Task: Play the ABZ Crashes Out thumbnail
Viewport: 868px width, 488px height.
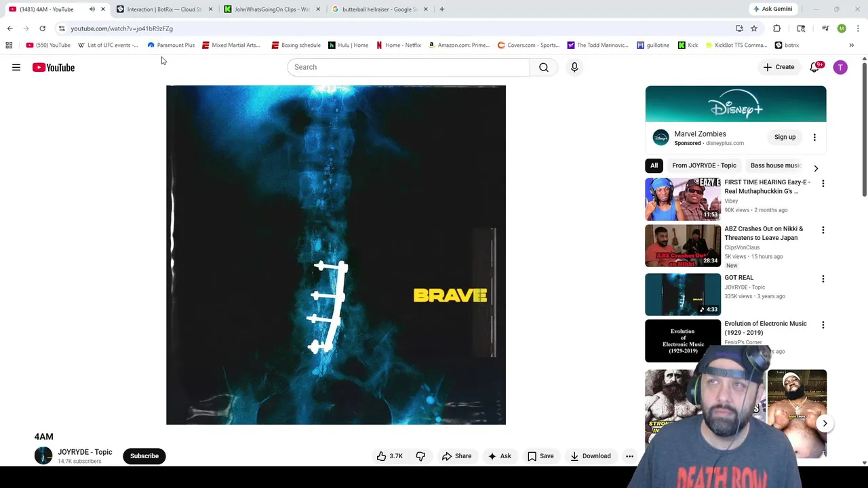Action: tap(683, 246)
